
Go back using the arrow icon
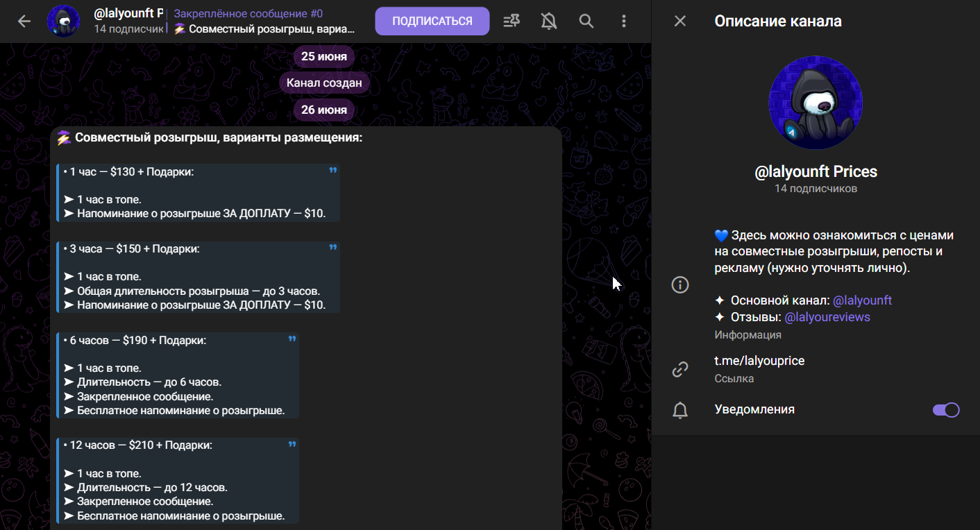click(x=24, y=22)
